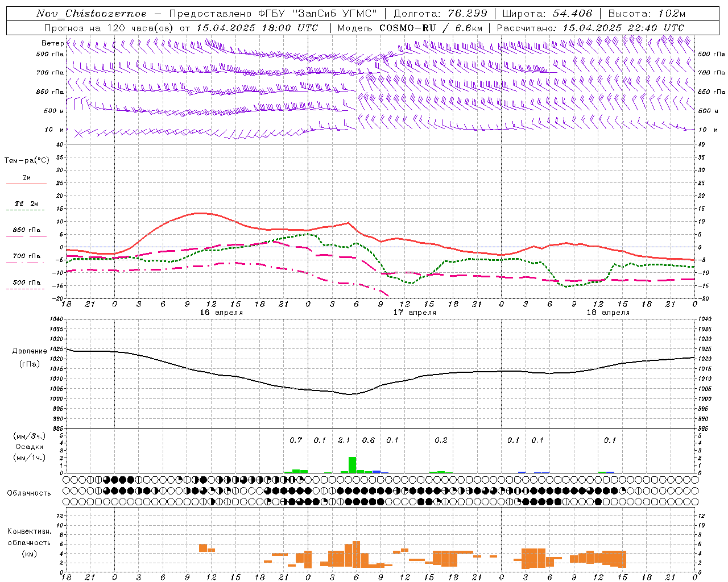Click the Осадки panel label
Image resolution: width=728 pixels, height=582 pixels.
click(29, 447)
